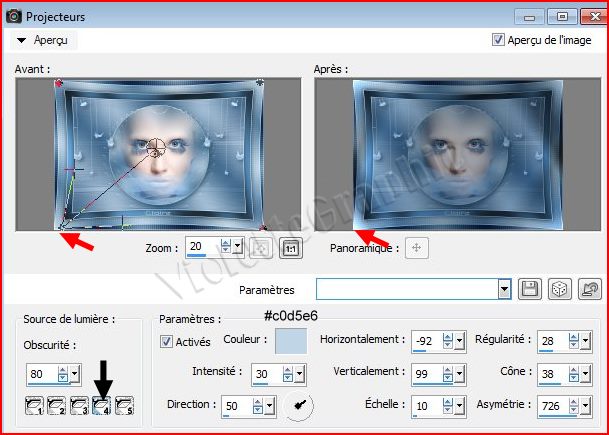Click the save preset disk icon
The image size is (609, 435).
tap(530, 289)
